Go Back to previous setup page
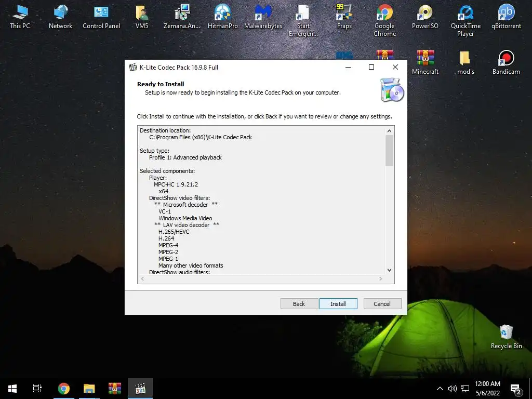532x399 pixels. tap(299, 303)
